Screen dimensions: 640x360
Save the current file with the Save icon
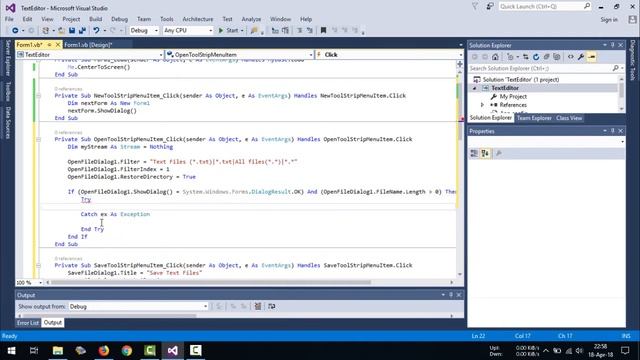point(72,31)
